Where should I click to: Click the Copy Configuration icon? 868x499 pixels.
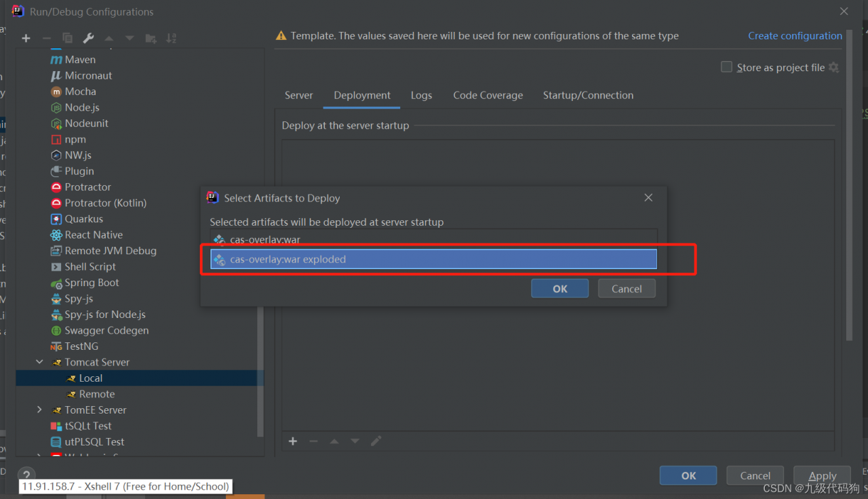tap(67, 39)
